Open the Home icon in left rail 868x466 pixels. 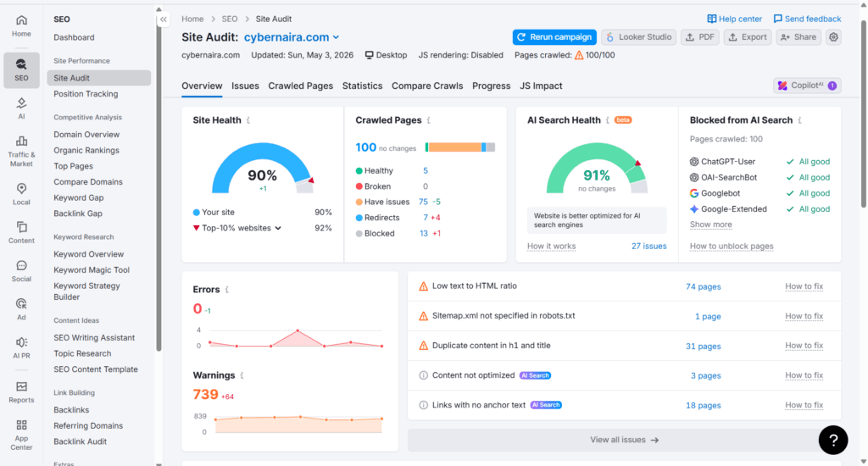click(21, 26)
